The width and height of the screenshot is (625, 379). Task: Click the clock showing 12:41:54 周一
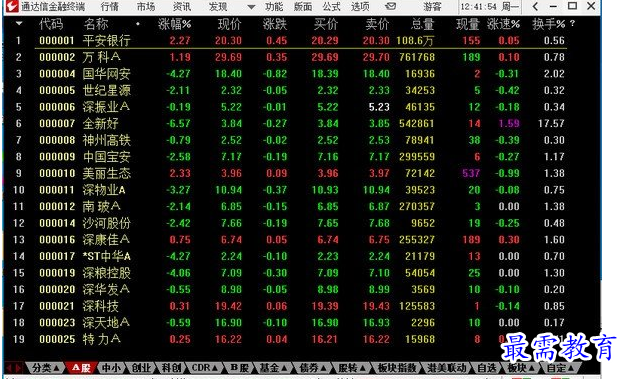[490, 6]
